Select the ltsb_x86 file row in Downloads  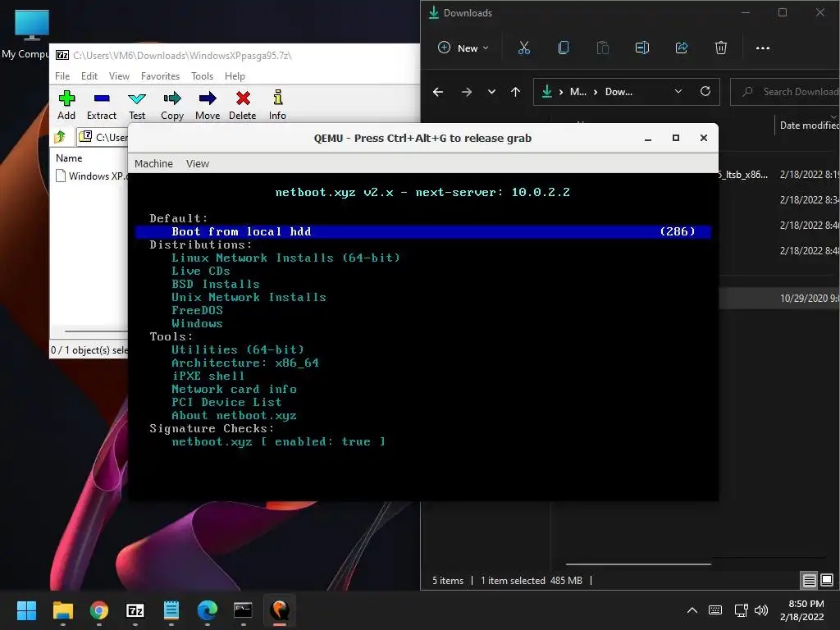(x=779, y=175)
